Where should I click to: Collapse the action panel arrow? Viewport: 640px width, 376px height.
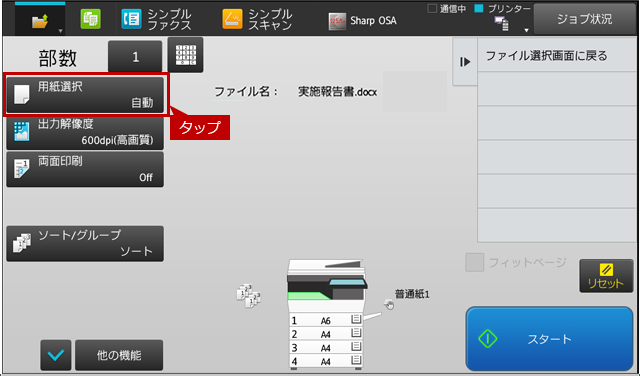click(465, 62)
